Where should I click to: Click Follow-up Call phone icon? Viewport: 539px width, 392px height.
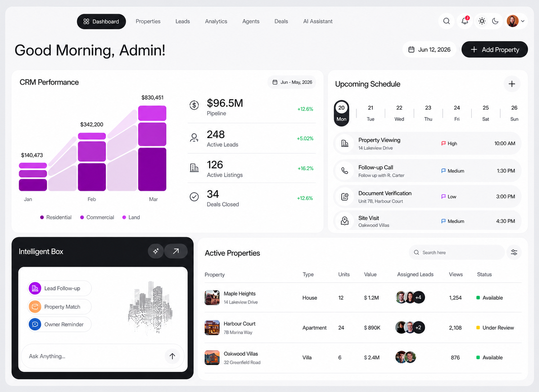point(345,171)
